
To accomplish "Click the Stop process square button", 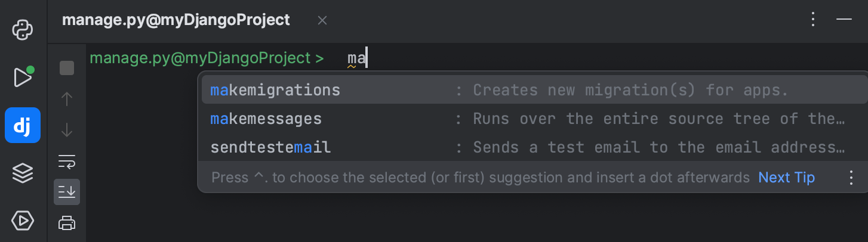I will tap(67, 68).
